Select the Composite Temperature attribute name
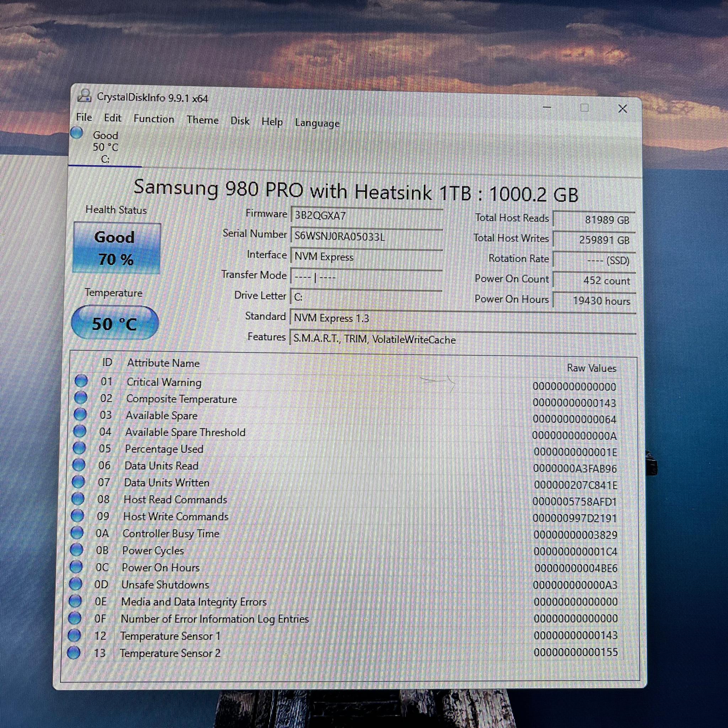The height and width of the screenshot is (728, 728). (182, 399)
